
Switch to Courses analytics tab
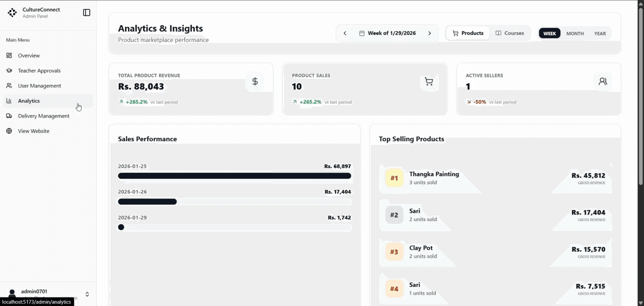[x=510, y=33]
